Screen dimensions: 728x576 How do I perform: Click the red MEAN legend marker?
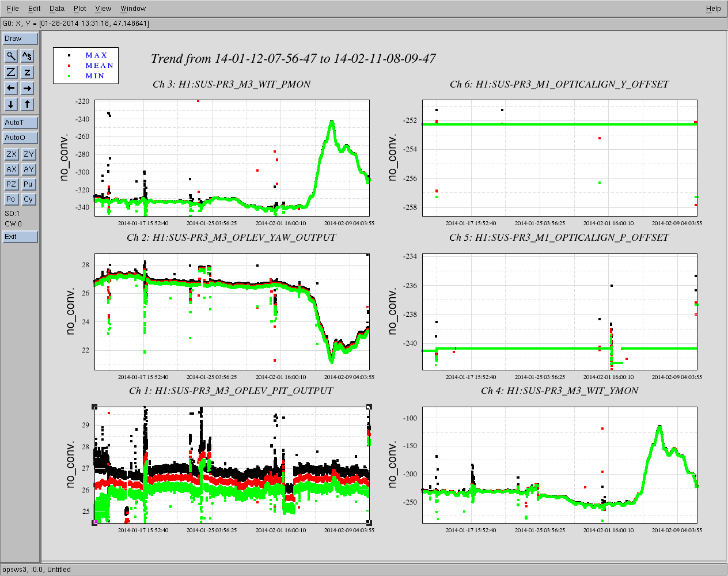click(69, 66)
